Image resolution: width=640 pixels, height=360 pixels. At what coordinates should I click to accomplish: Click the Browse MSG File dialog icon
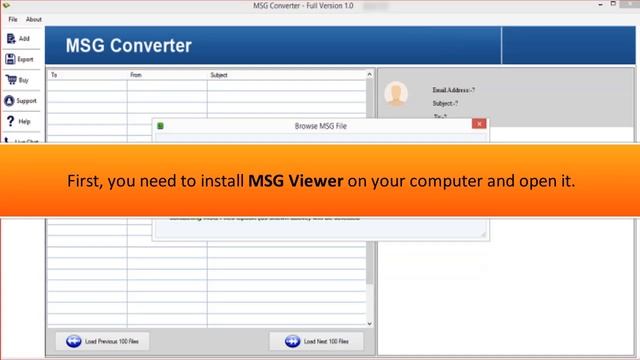(160, 126)
